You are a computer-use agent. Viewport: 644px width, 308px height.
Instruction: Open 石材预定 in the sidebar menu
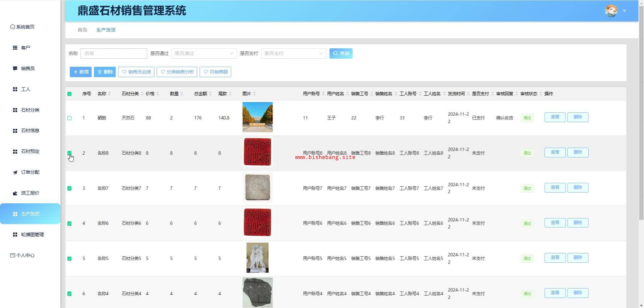pyautogui.click(x=30, y=151)
